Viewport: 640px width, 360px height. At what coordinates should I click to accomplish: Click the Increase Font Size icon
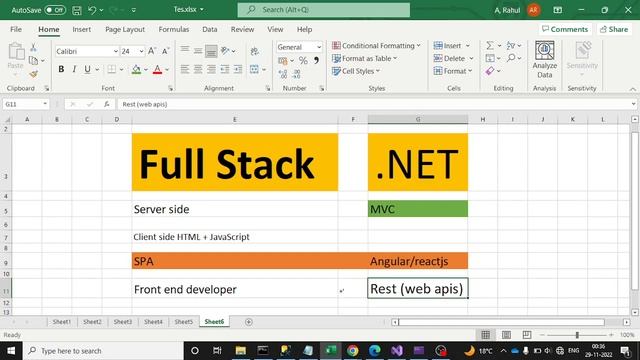(x=152, y=51)
